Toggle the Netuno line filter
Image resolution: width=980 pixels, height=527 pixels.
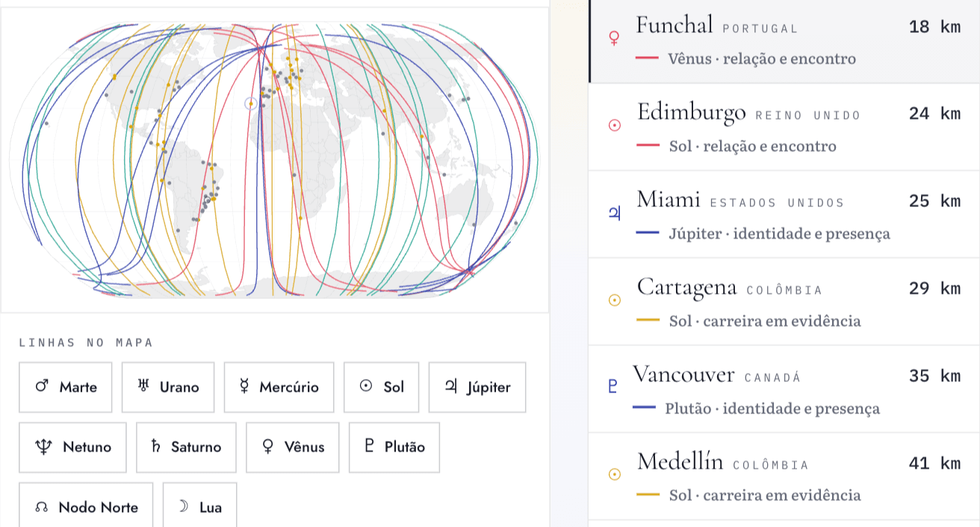(73, 447)
